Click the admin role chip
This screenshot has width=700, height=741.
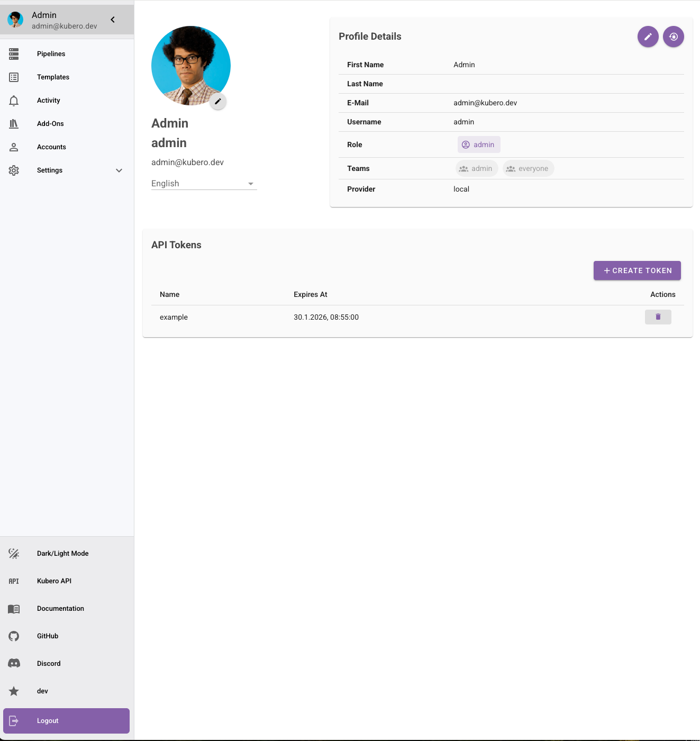coord(479,144)
